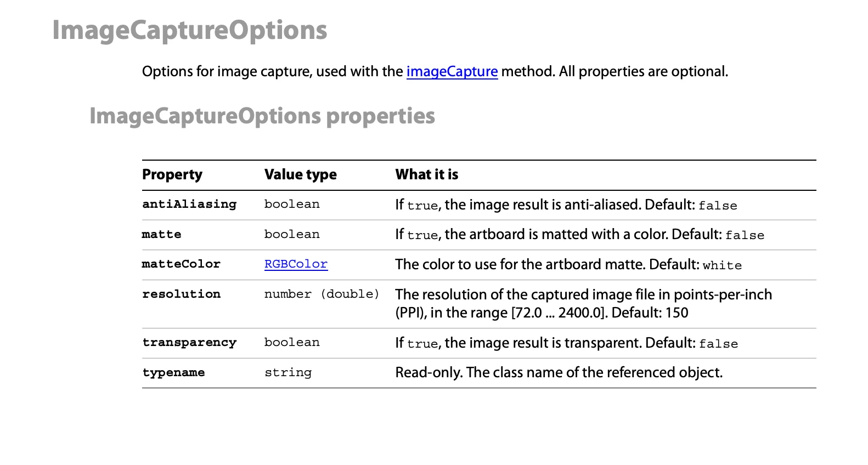Image resolution: width=868 pixels, height=465 pixels.
Task: Click the ImageCaptureOptions main heading
Action: [x=190, y=30]
